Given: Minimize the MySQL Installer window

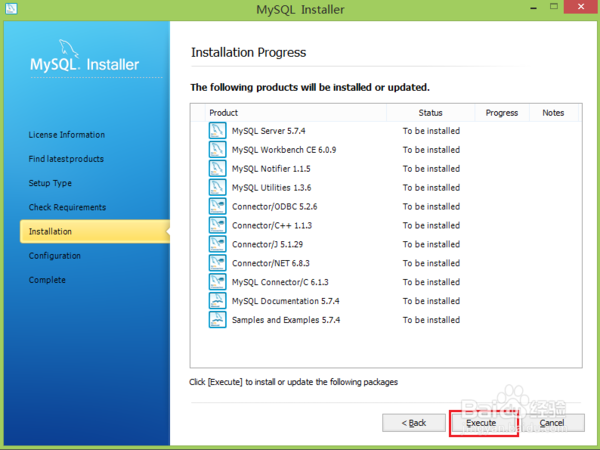Looking at the screenshot, I should 533,8.
